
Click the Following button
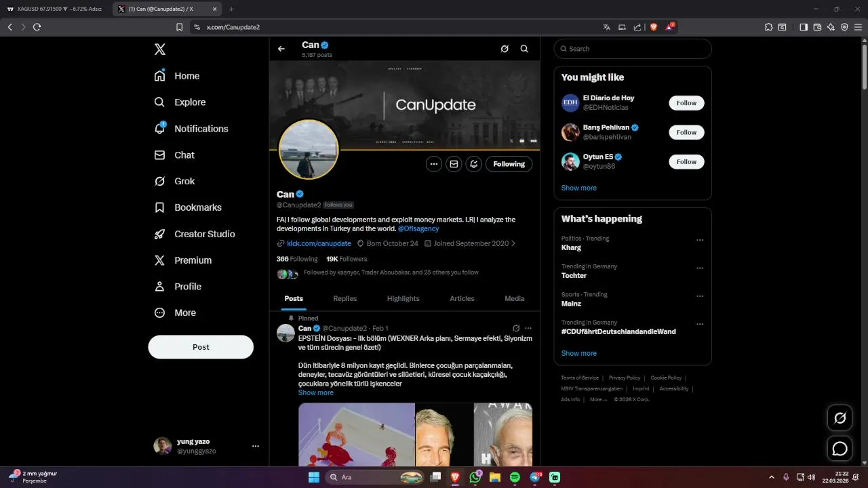tap(509, 164)
